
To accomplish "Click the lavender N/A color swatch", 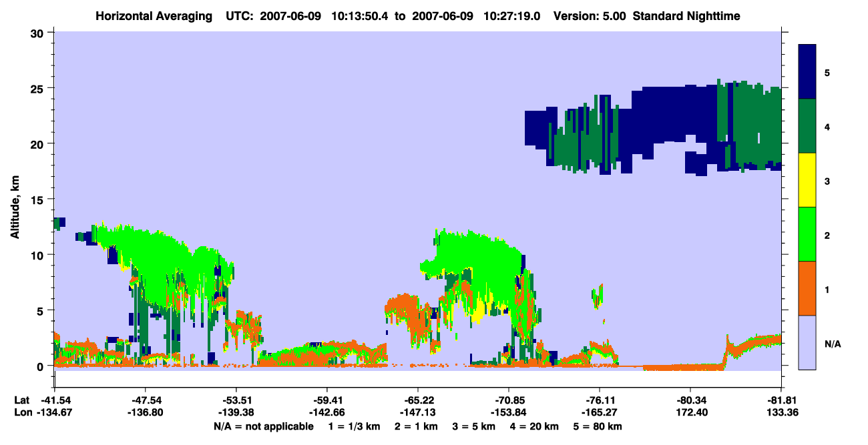I will (807, 342).
